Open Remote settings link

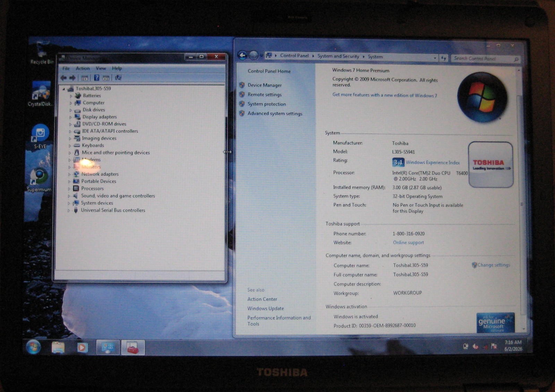(x=265, y=94)
